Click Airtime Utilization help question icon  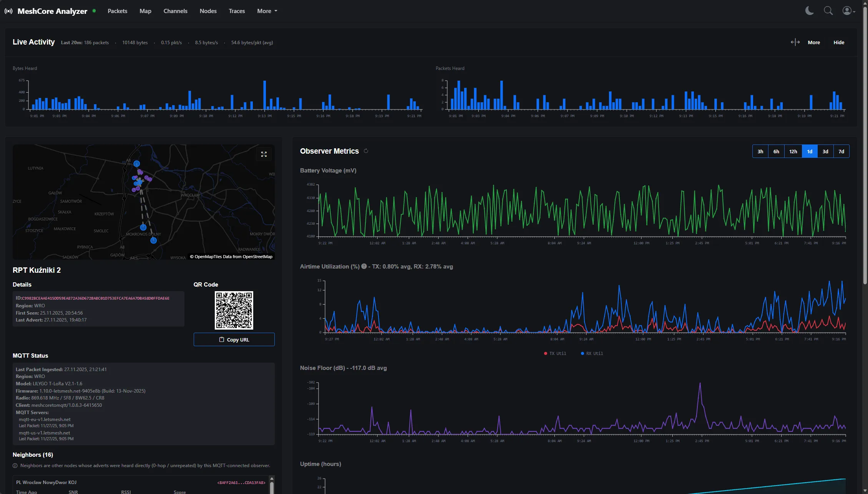coord(364,266)
